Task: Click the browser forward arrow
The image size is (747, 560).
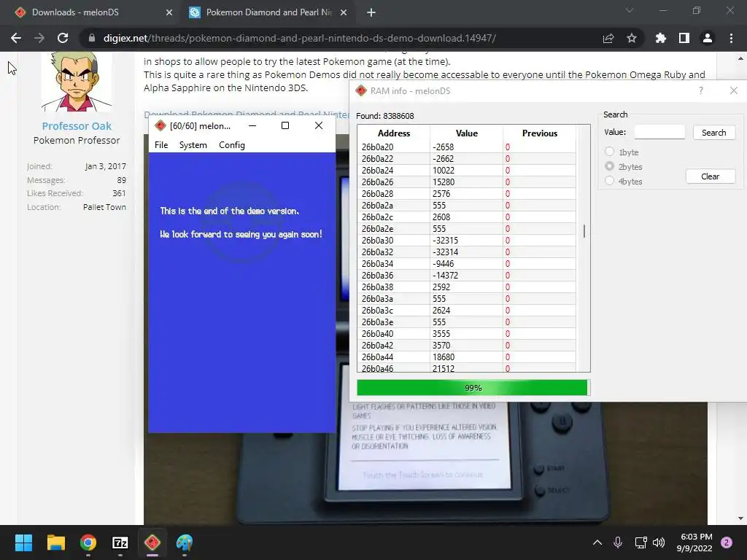Action: click(39, 38)
